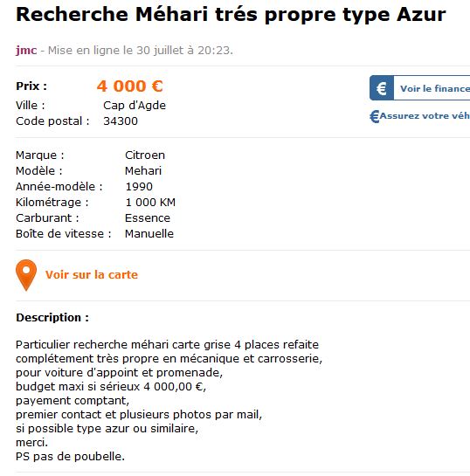Select the postal code 34300
The width and height of the screenshot is (470, 476).
(x=121, y=121)
